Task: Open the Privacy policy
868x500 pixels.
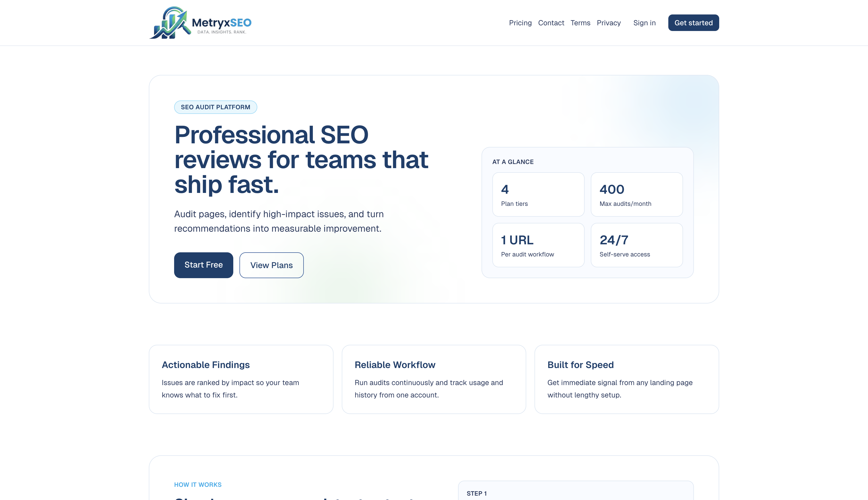Action: pyautogui.click(x=609, y=23)
